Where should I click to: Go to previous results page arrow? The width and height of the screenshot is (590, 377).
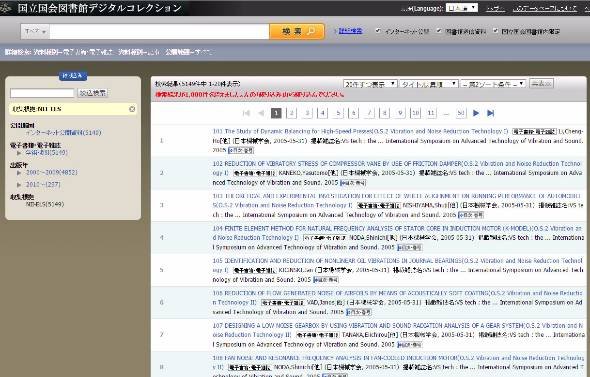coord(261,113)
